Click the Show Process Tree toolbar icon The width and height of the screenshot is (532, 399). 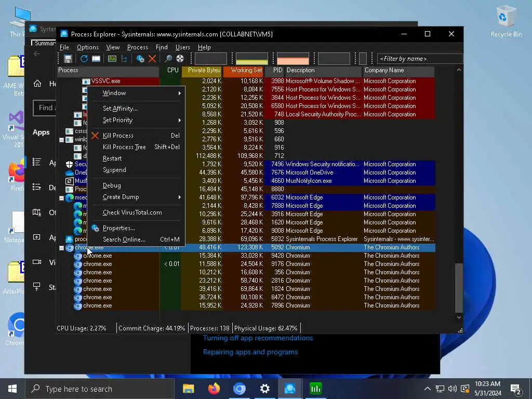click(x=124, y=59)
